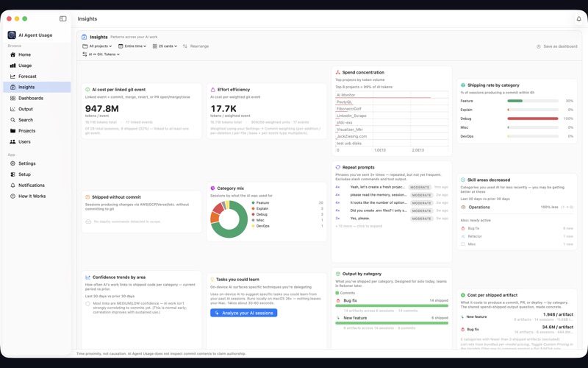Open Projects via the folder icon
This screenshot has width=588, height=368.
tap(12, 131)
